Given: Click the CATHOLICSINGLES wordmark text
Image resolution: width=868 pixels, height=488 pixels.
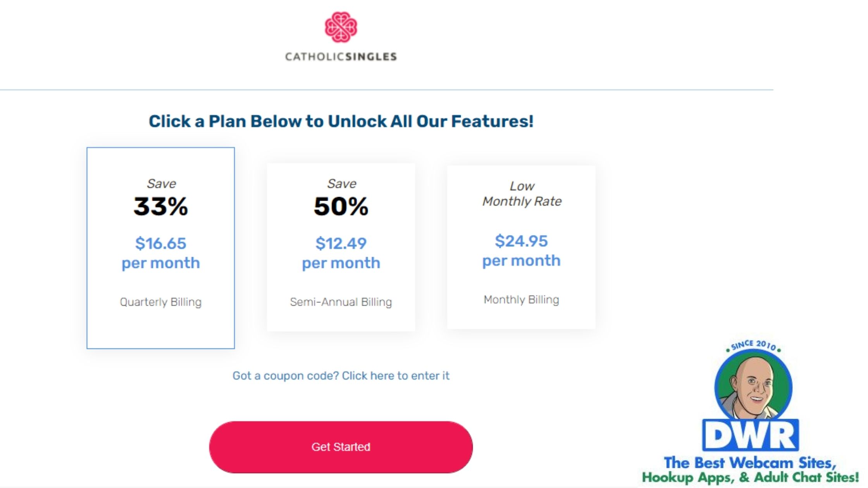Looking at the screenshot, I should 341,57.
